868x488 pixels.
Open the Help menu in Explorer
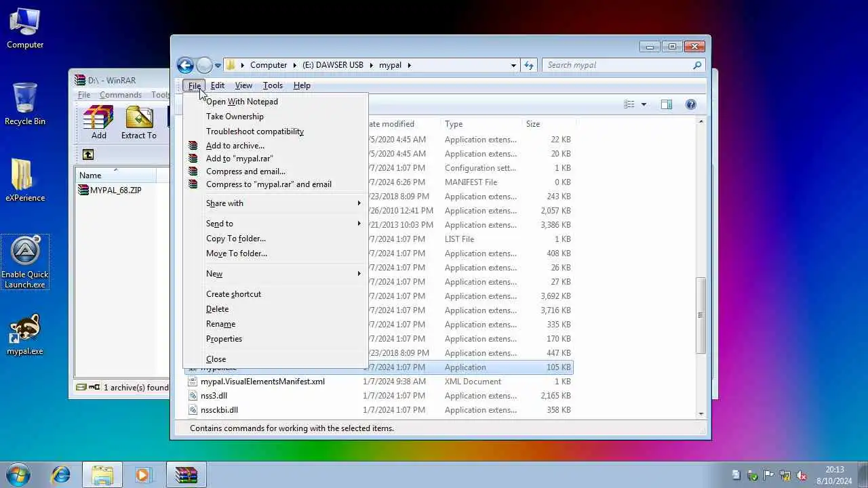(302, 85)
